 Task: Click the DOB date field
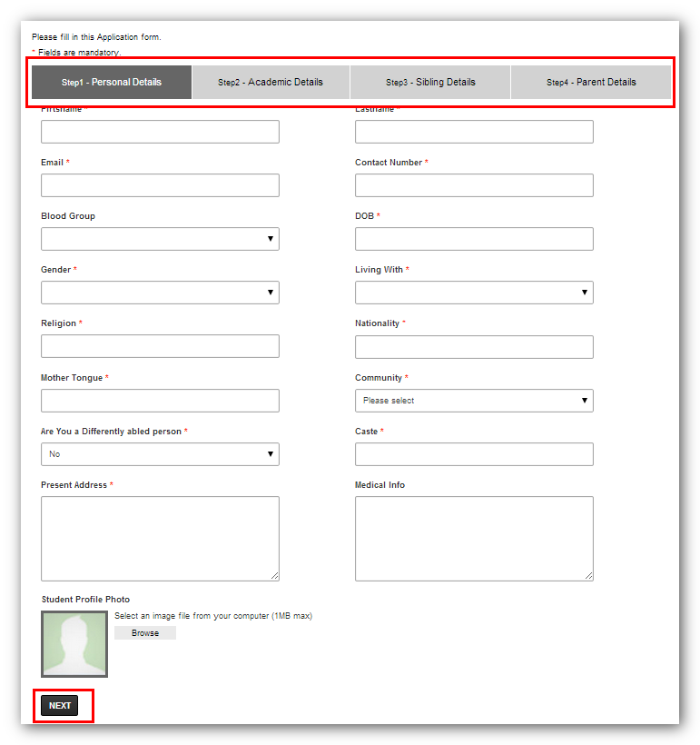point(473,239)
